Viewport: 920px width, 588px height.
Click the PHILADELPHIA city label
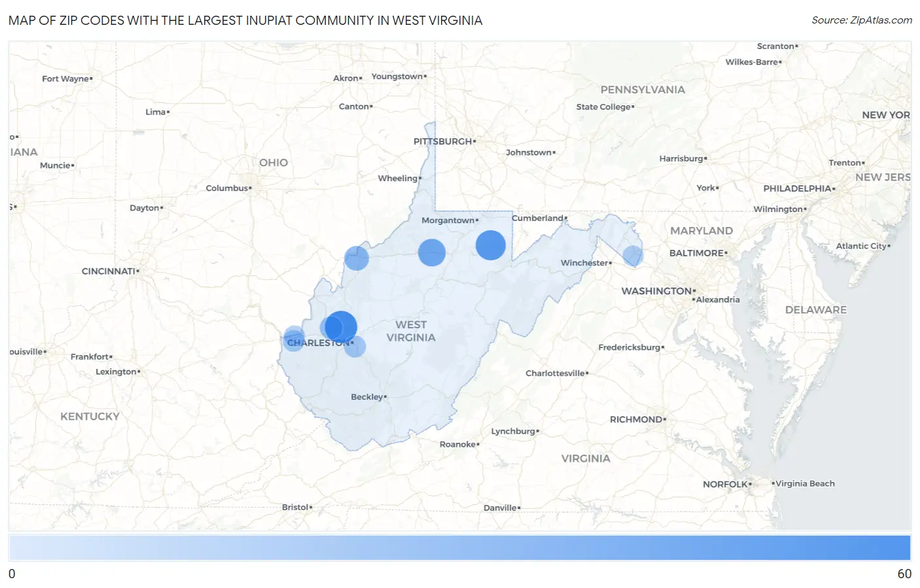tap(797, 188)
